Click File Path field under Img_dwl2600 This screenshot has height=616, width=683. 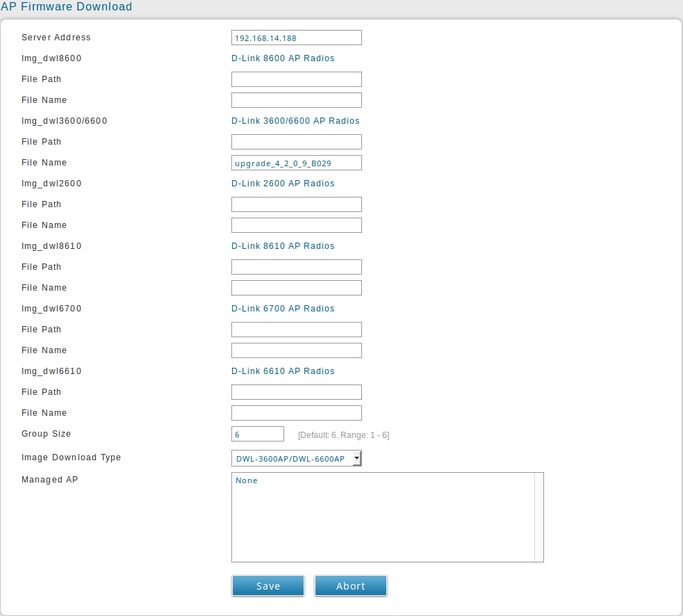tap(296, 204)
